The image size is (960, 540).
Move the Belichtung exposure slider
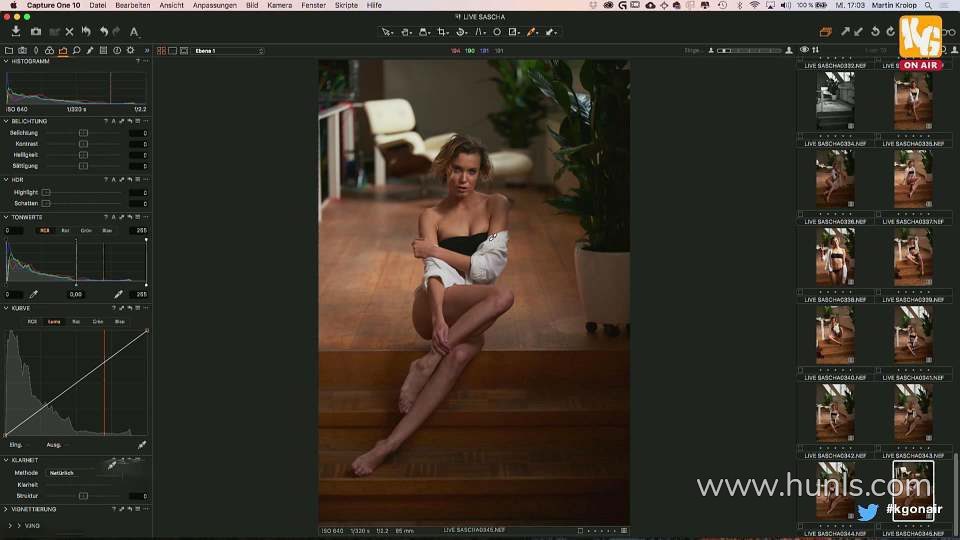click(x=83, y=133)
